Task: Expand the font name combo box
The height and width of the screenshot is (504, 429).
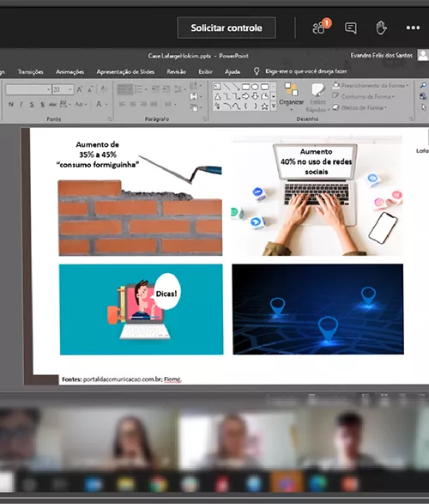Action: click(x=28, y=89)
